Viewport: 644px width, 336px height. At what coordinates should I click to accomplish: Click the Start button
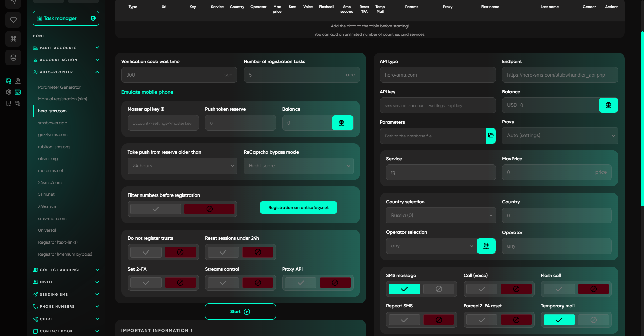pyautogui.click(x=240, y=312)
